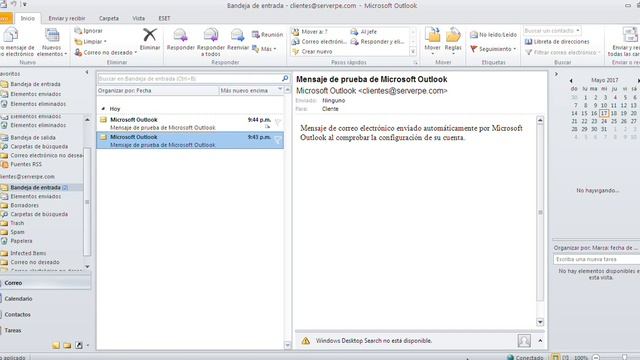This screenshot has height=360, width=640.
Task: Select 'Al jefe' quick step
Action: [x=364, y=31]
